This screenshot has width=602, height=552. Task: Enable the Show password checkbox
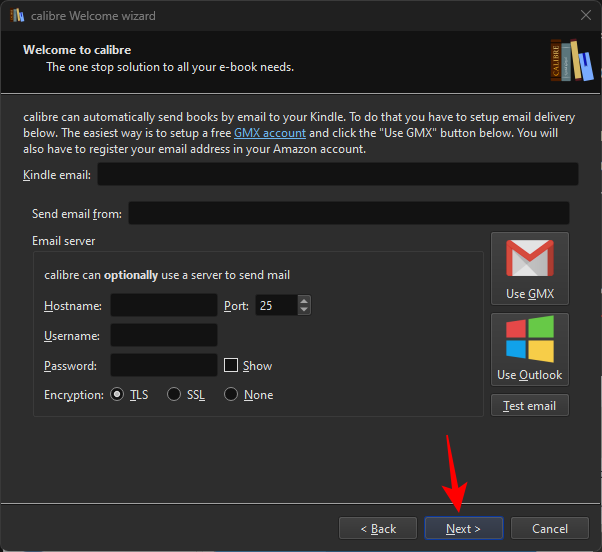coord(231,366)
